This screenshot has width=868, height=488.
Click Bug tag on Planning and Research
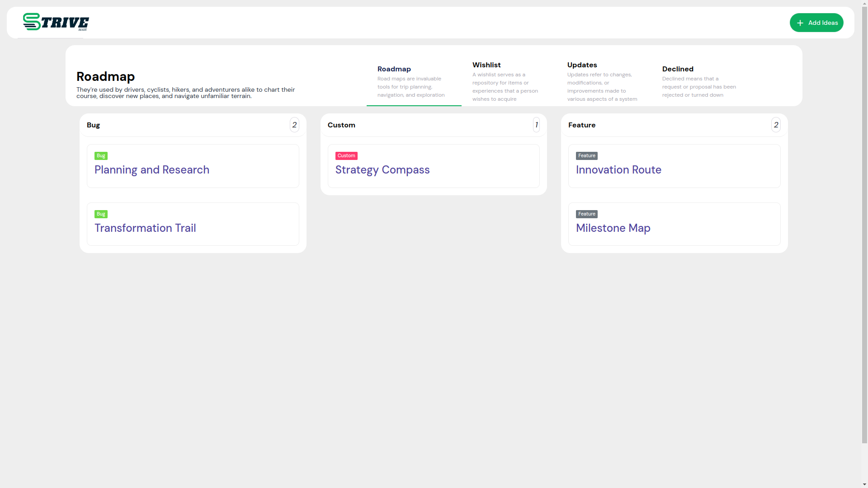(x=101, y=156)
